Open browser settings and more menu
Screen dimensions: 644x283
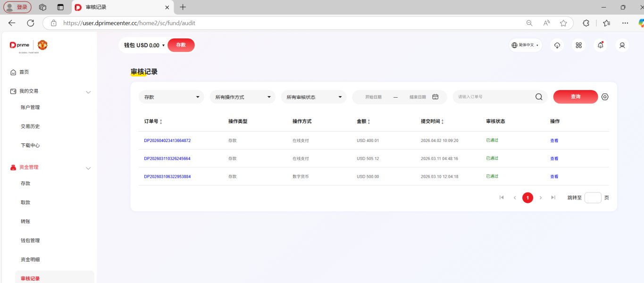point(625,23)
